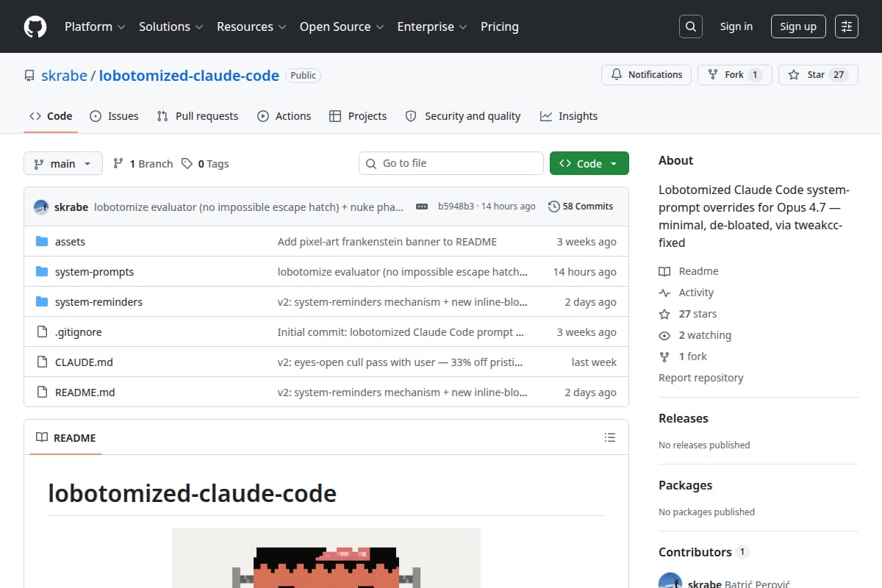Open the Pricing page

(x=500, y=26)
